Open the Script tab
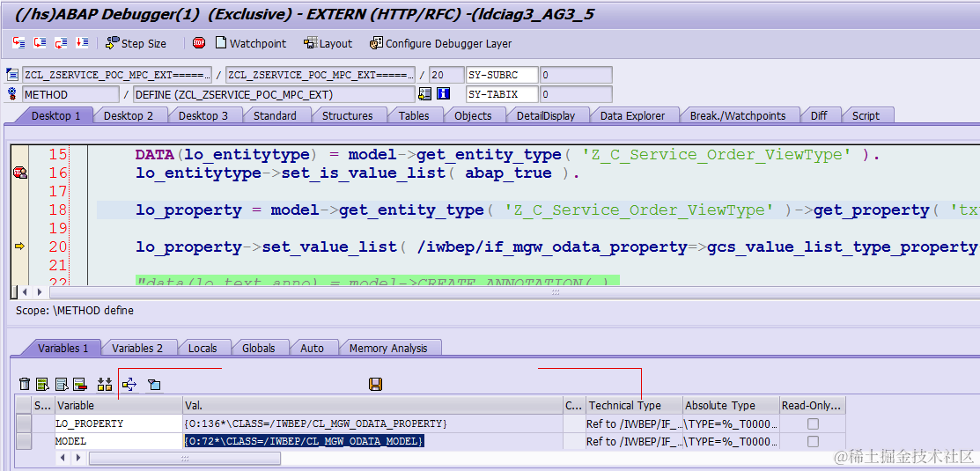The height and width of the screenshot is (471, 980). tap(866, 115)
